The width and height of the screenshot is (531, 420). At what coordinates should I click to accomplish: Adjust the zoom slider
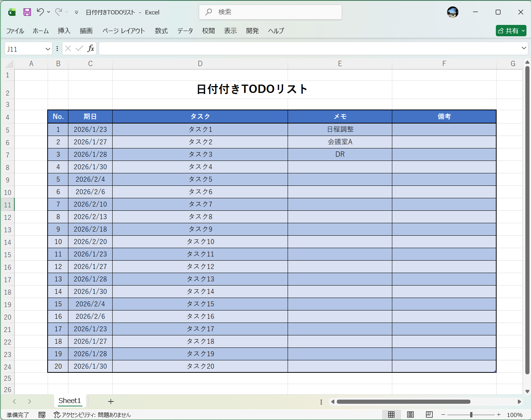(471, 414)
